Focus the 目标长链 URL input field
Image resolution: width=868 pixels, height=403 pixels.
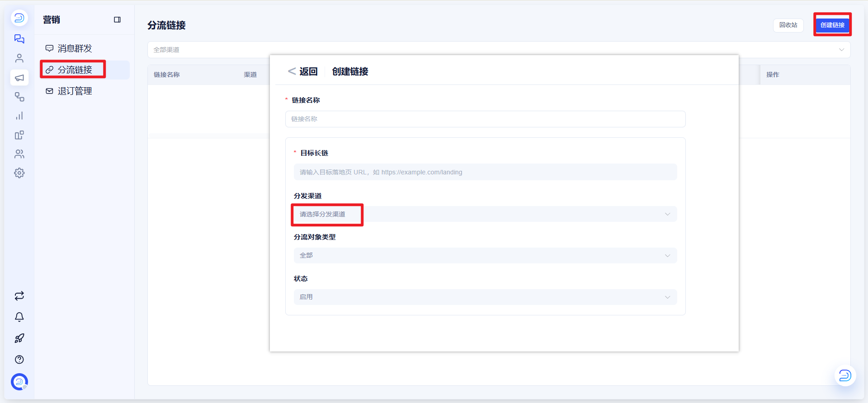click(x=485, y=172)
